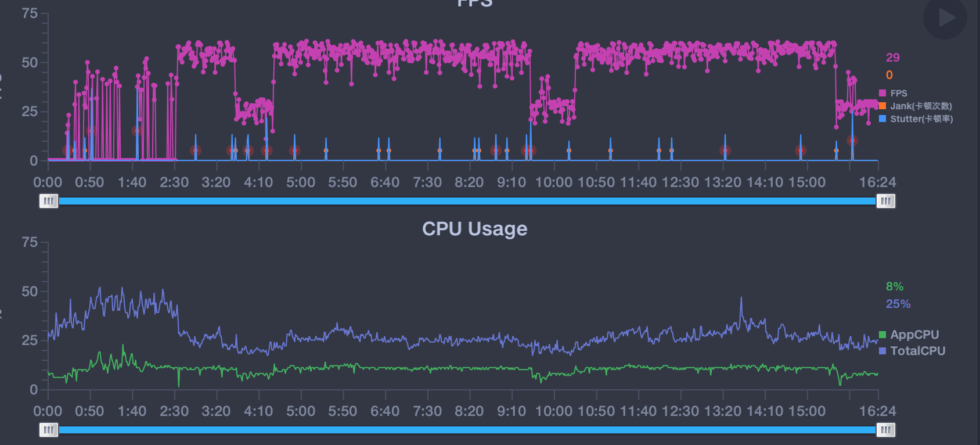Click the orange 0 Jank value readout

(889, 75)
